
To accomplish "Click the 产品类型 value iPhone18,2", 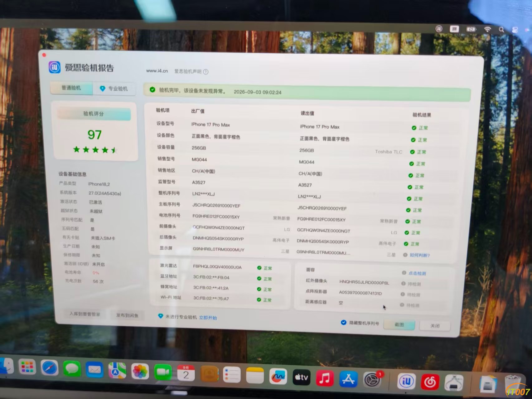I will pos(99,184).
